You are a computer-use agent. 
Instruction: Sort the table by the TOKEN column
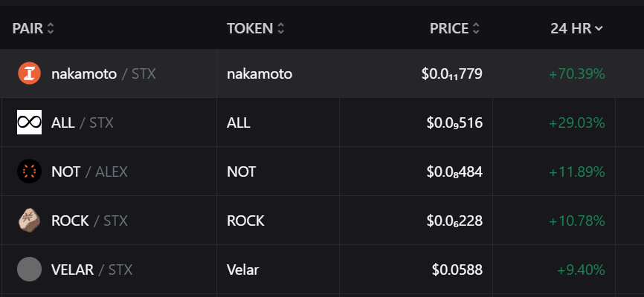256,28
